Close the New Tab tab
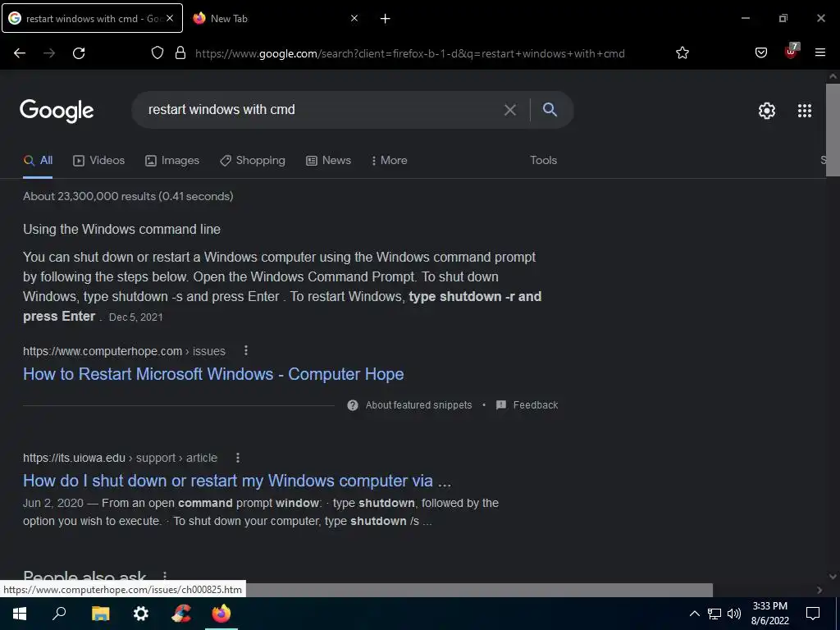 (354, 18)
